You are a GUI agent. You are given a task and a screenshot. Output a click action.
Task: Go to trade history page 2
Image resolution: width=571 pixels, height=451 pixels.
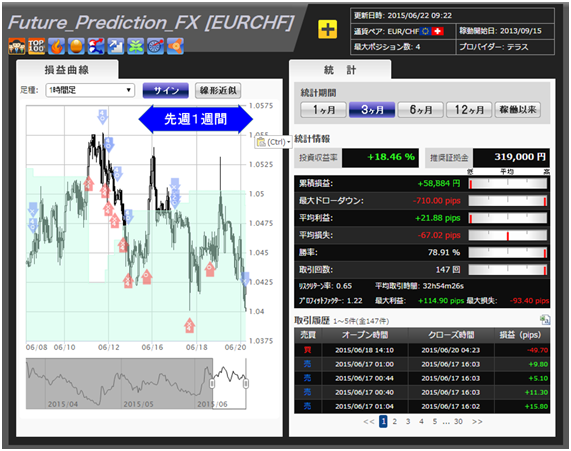point(395,421)
